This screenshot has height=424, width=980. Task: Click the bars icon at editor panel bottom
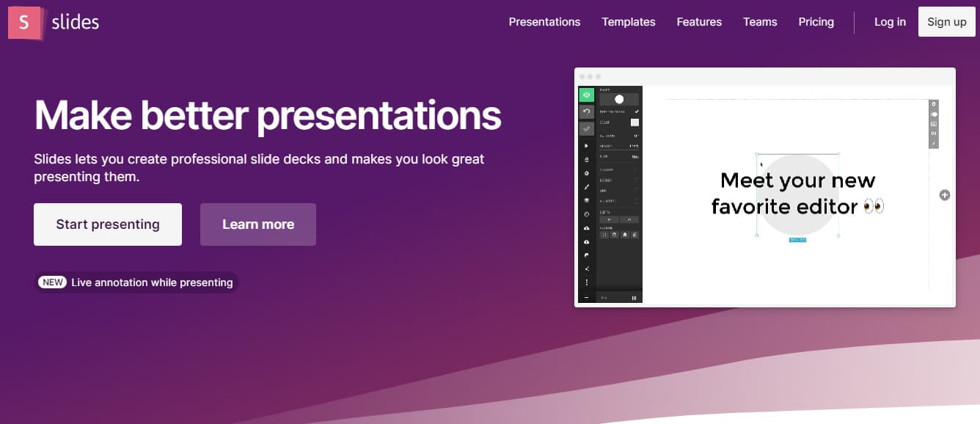coord(635,298)
